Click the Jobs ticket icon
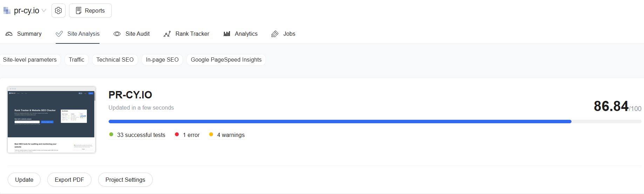Image resolution: width=644 pixels, height=194 pixels. coord(275,34)
